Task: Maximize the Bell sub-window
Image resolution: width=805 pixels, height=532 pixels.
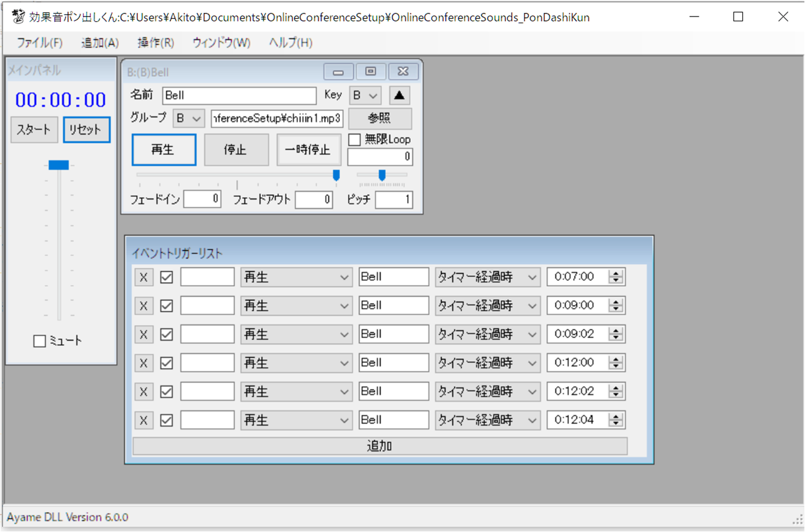Action: (x=370, y=72)
